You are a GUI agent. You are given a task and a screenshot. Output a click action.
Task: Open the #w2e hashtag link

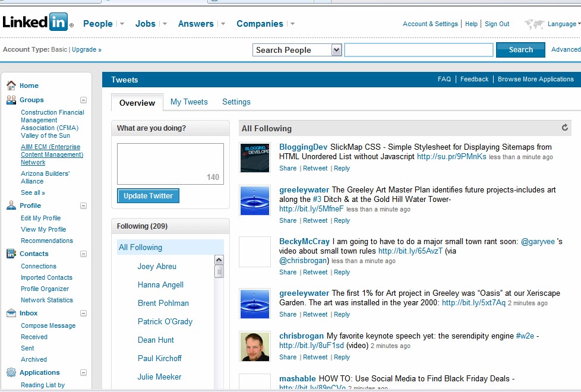(x=525, y=336)
